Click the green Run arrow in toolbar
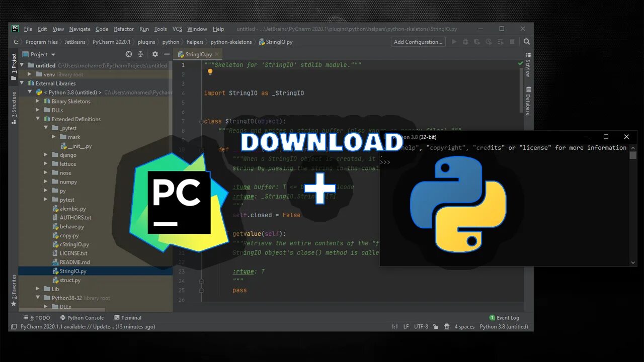Screen dimensions: 644x362 [454, 42]
